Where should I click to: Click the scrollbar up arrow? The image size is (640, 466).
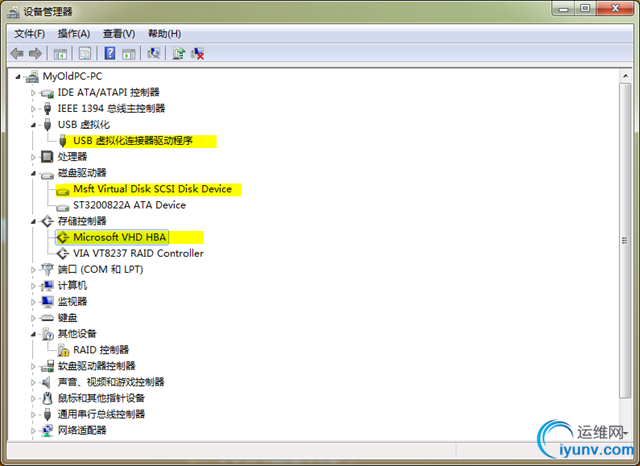pyautogui.click(x=625, y=76)
